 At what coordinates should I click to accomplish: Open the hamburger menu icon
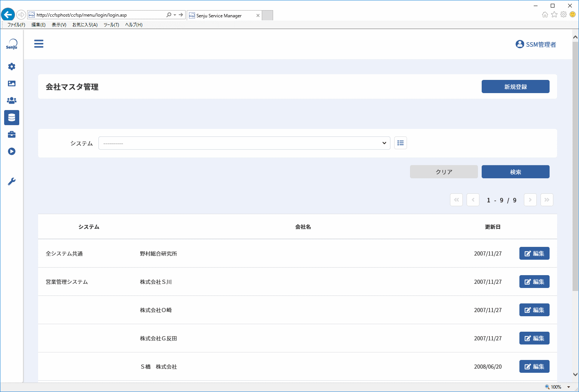(x=39, y=44)
